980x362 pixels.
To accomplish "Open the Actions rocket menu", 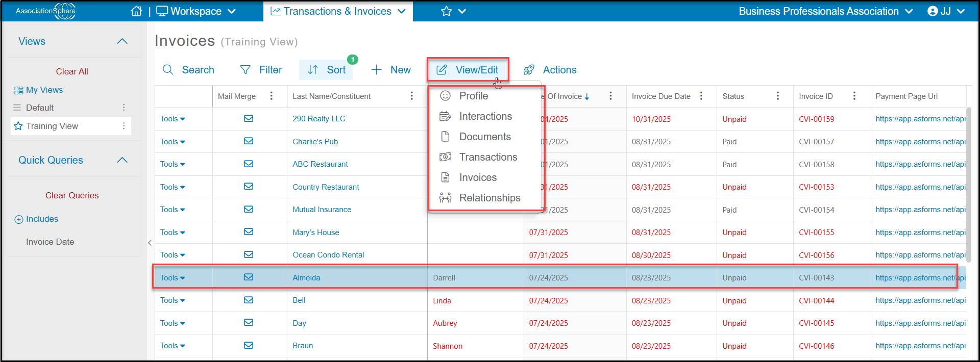I will point(550,70).
